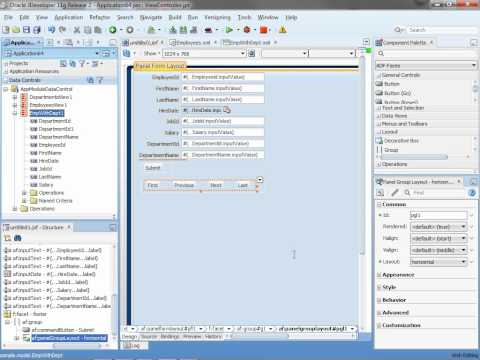The width and height of the screenshot is (480, 360).
Task: Click the Open folder toolbar icon
Action: coord(16,30)
